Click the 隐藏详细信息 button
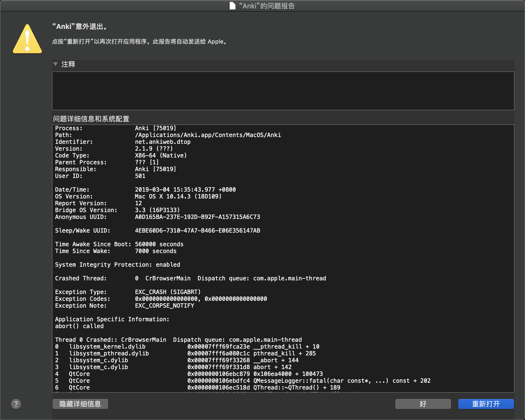Screen dimensions: 525x420 point(80,404)
